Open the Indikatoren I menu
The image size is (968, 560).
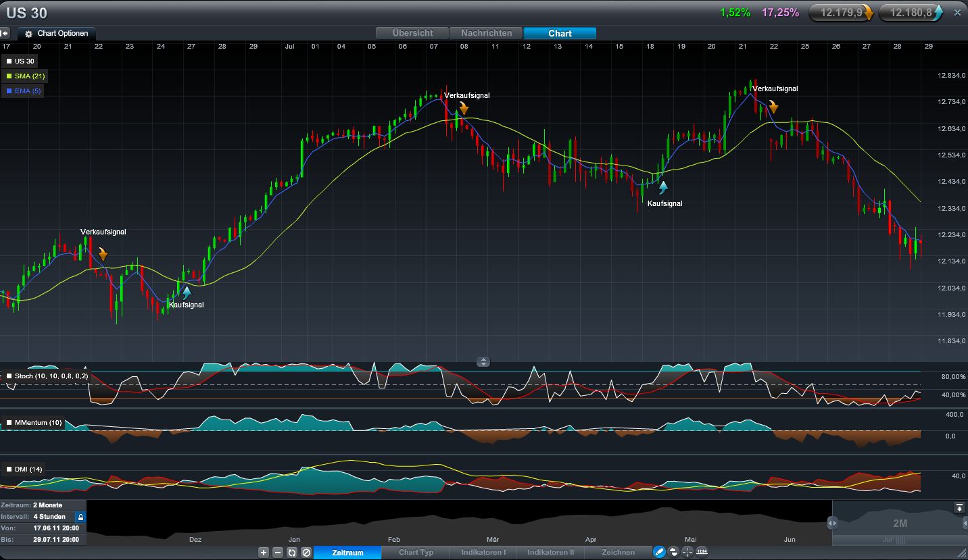(x=483, y=552)
